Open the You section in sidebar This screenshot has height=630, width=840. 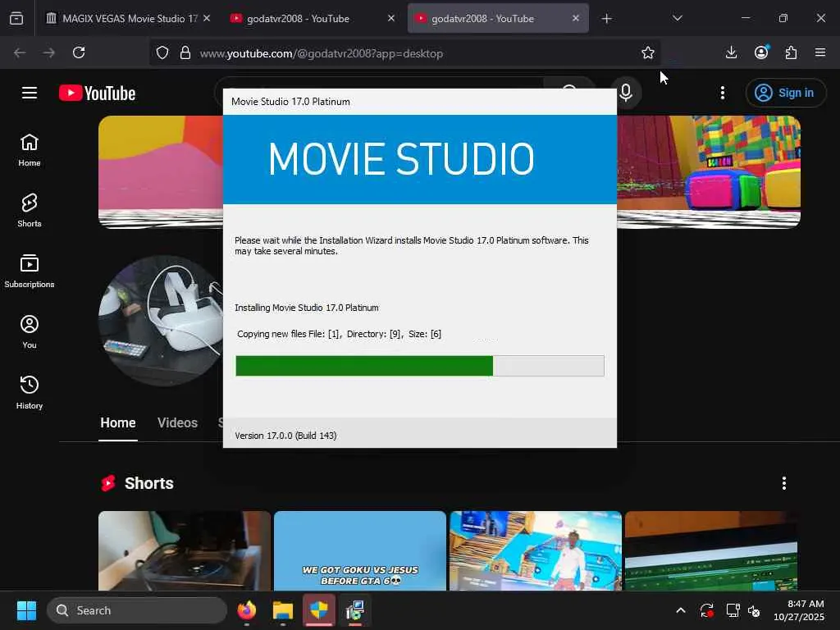(30, 332)
